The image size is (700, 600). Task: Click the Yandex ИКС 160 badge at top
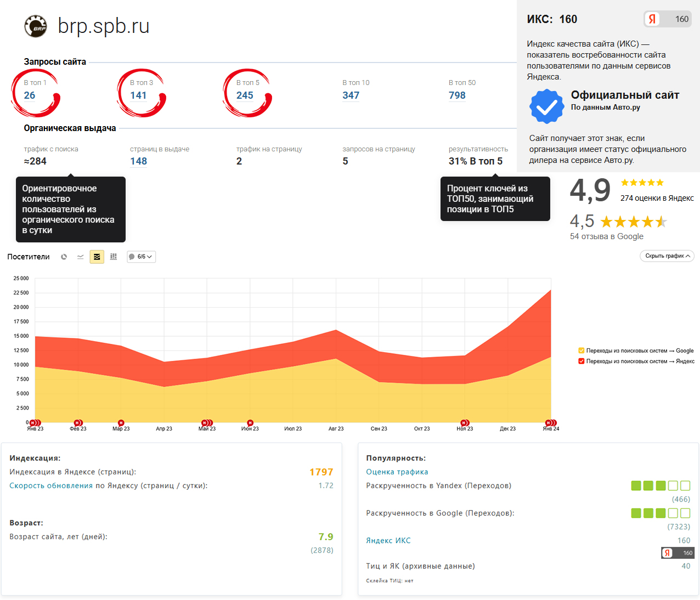(668, 19)
